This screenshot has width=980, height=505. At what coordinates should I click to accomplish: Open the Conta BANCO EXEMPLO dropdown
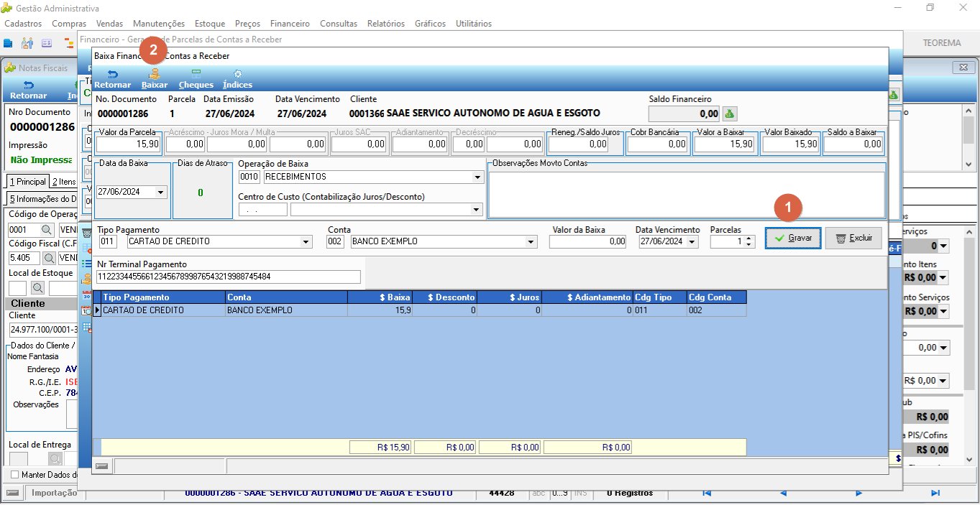531,242
